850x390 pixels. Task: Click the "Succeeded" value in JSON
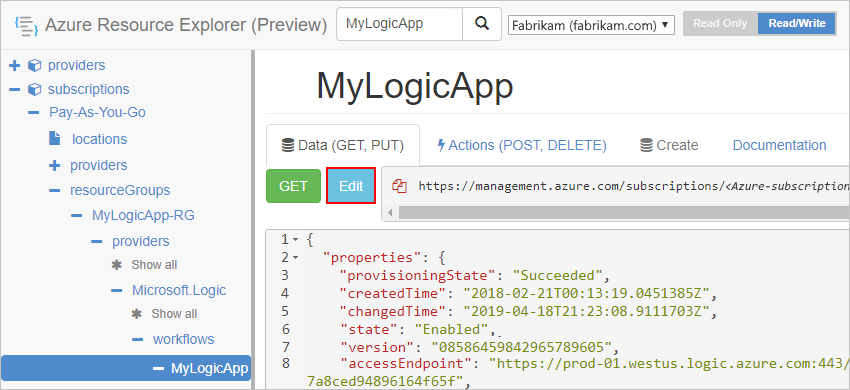point(558,275)
